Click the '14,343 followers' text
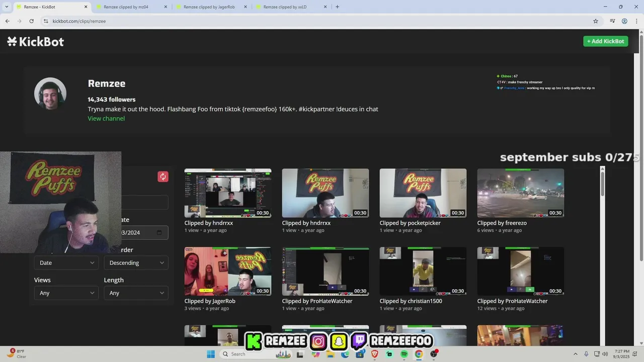Viewport: 644px width, 362px height. [x=112, y=100]
